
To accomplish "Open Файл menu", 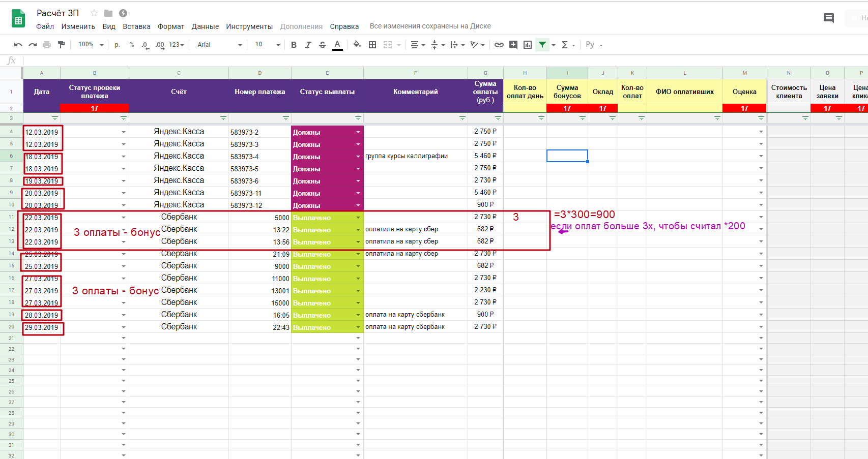I will point(45,26).
